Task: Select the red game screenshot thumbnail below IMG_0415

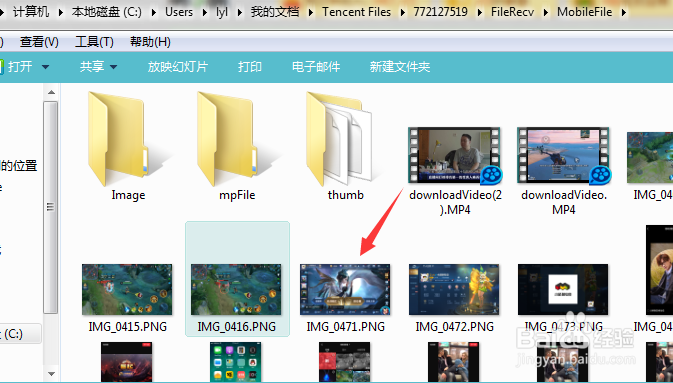Action: (x=127, y=362)
